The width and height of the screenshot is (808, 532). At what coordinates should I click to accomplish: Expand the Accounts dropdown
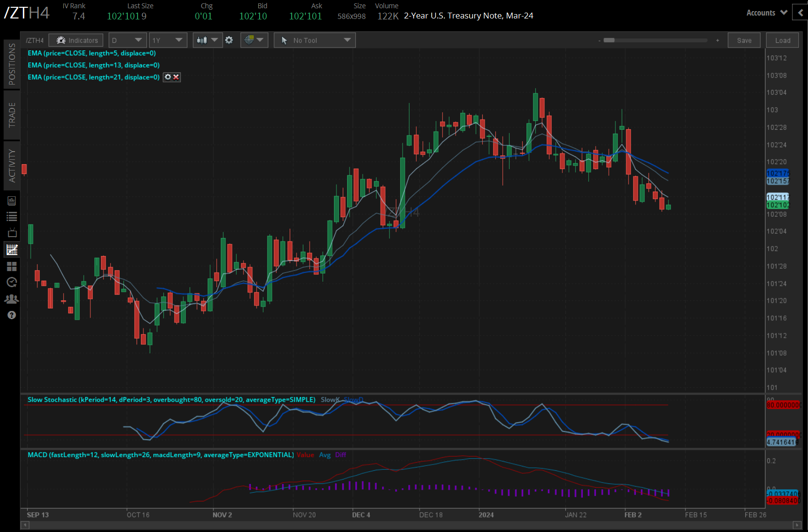[766, 13]
